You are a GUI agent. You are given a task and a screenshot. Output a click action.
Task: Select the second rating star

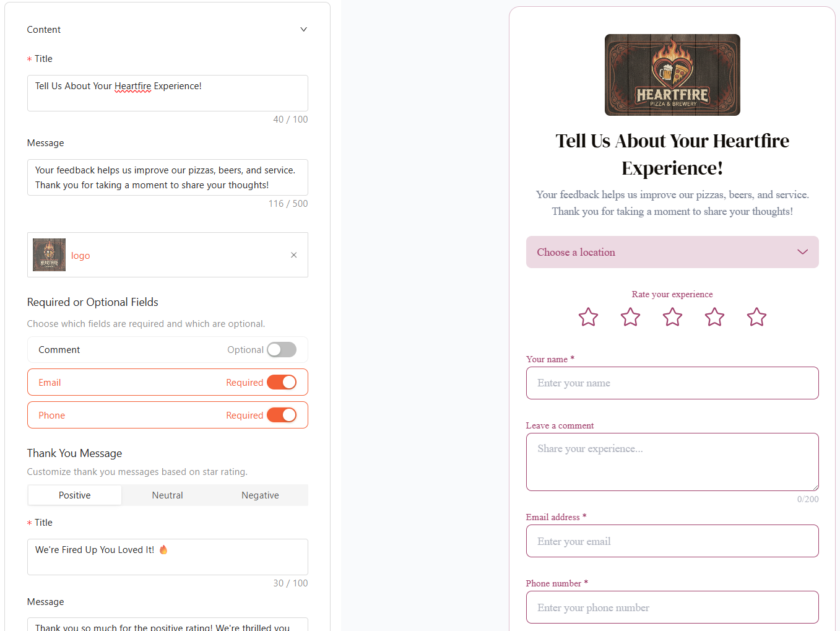[x=630, y=317]
